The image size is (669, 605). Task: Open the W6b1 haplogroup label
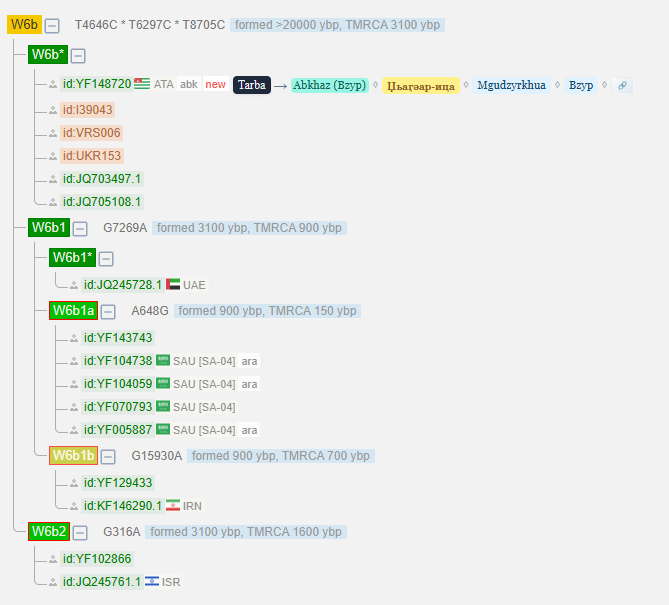(x=49, y=228)
